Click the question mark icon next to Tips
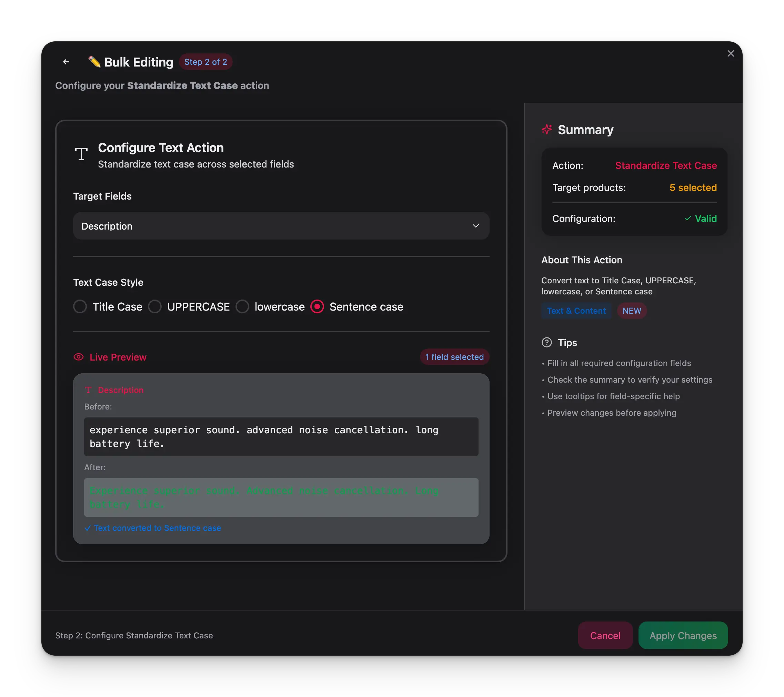784x697 pixels. click(546, 342)
